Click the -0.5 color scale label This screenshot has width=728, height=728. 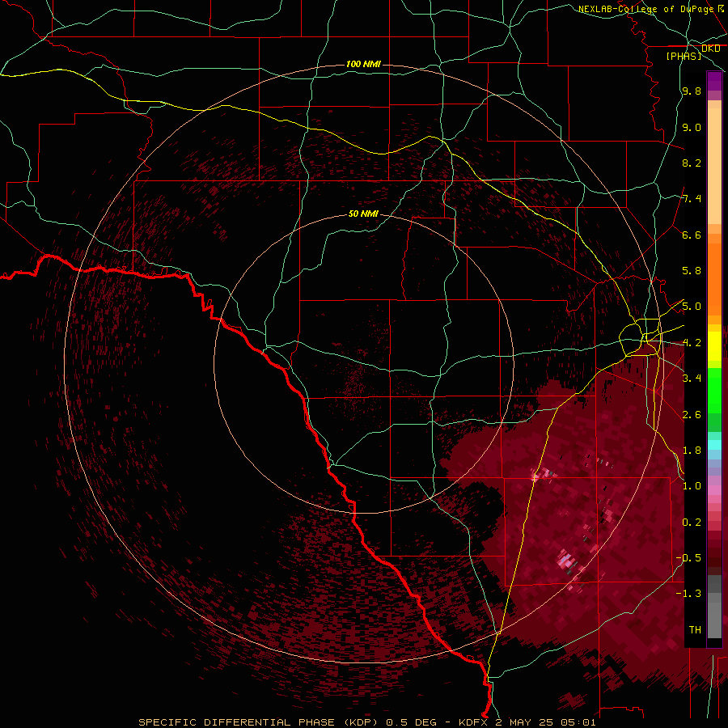click(688, 558)
